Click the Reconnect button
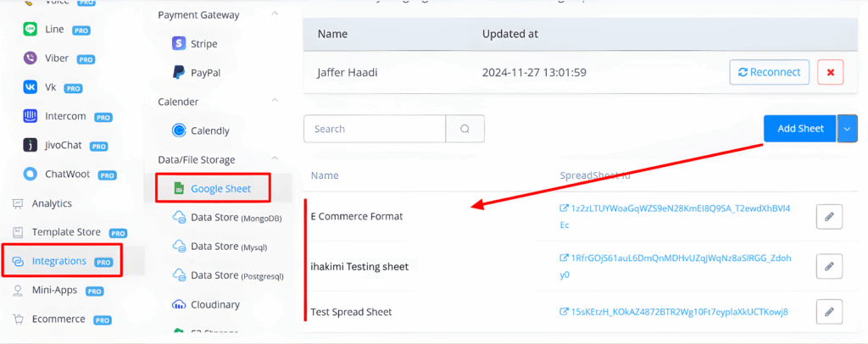 (769, 72)
